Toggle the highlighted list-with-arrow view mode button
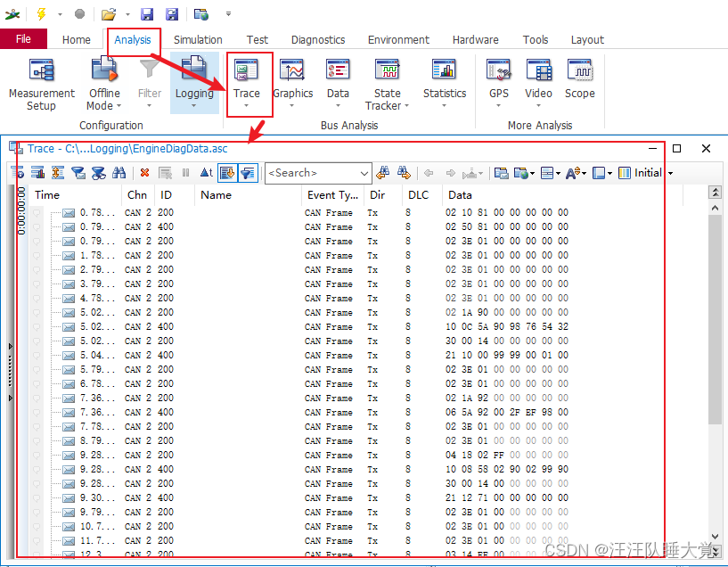 click(x=227, y=173)
